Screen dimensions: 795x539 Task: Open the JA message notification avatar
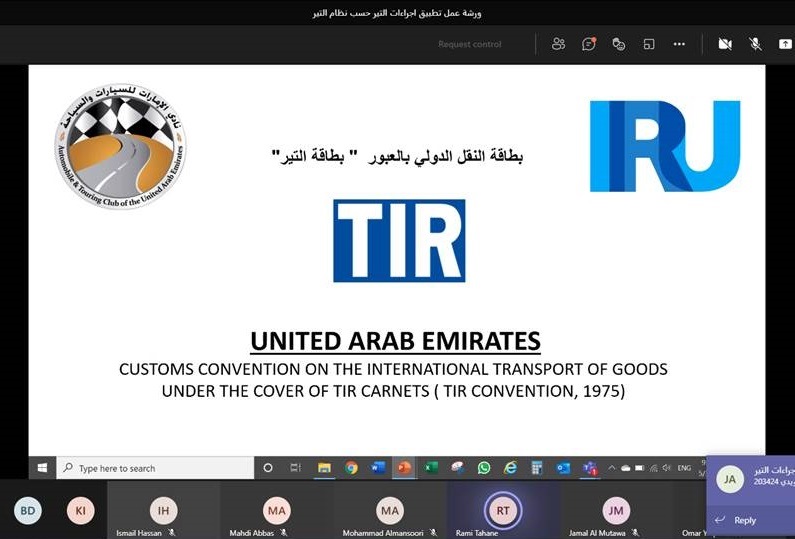[x=730, y=479]
